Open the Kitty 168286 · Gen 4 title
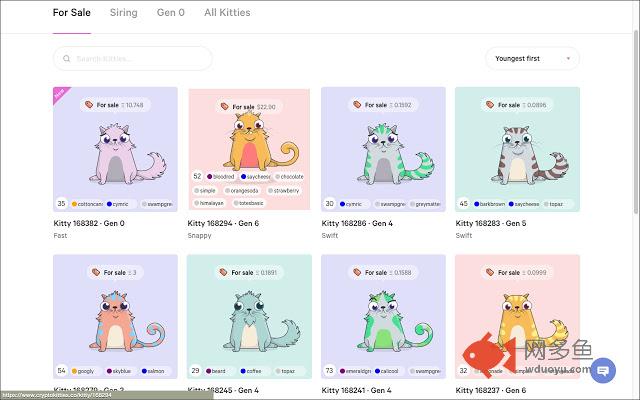The width and height of the screenshot is (640, 400). 357,223
